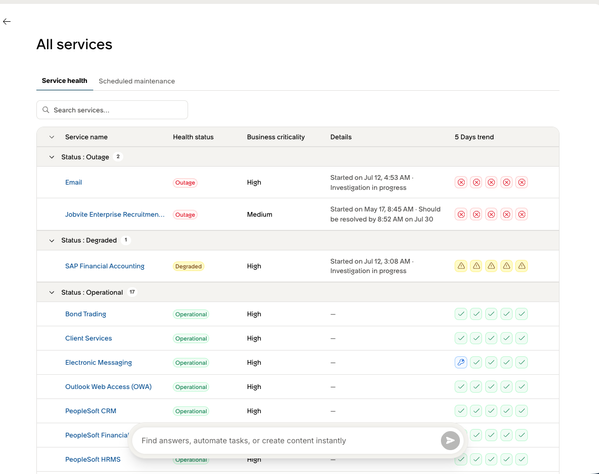Click the Outage group count badge 2
The width and height of the screenshot is (599, 474).
118,157
